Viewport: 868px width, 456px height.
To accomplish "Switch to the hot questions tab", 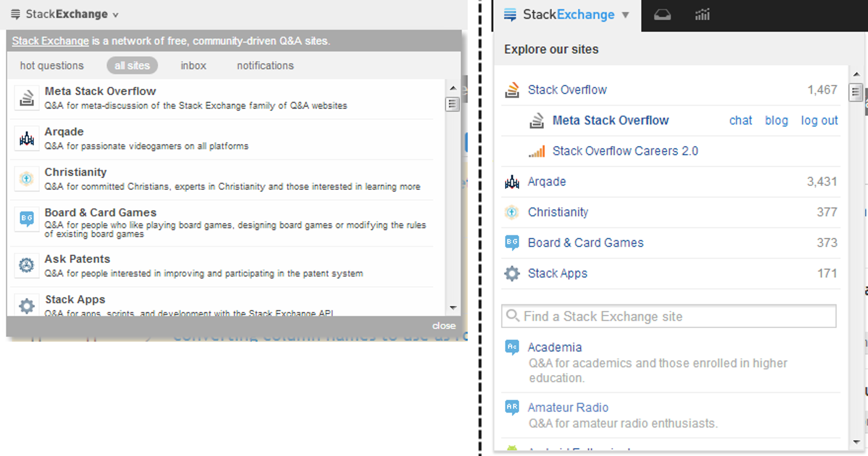I will click(52, 66).
